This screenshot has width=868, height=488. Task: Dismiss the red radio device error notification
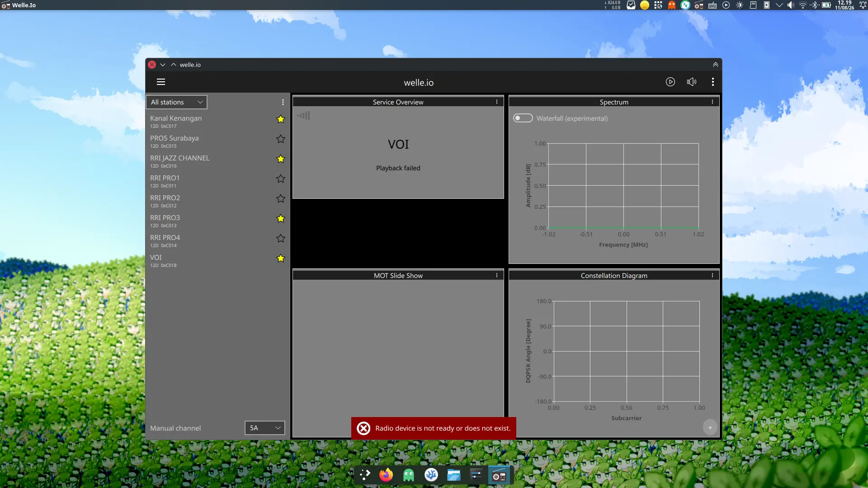pyautogui.click(x=434, y=428)
